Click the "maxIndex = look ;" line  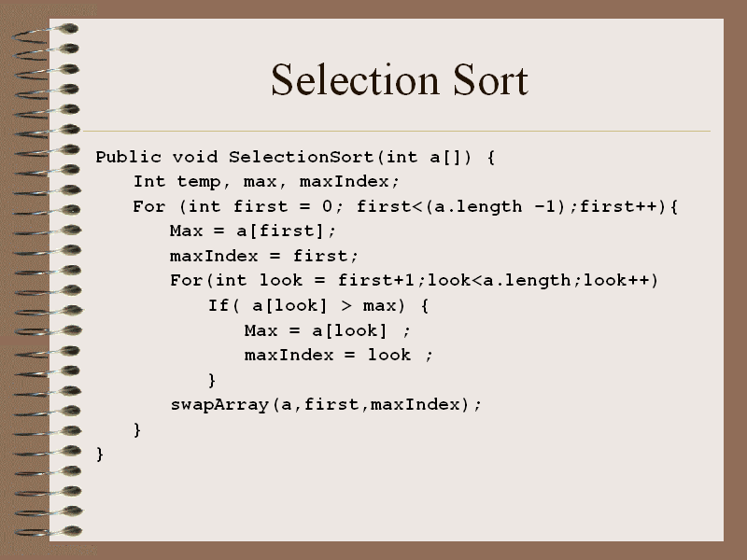click(x=339, y=355)
